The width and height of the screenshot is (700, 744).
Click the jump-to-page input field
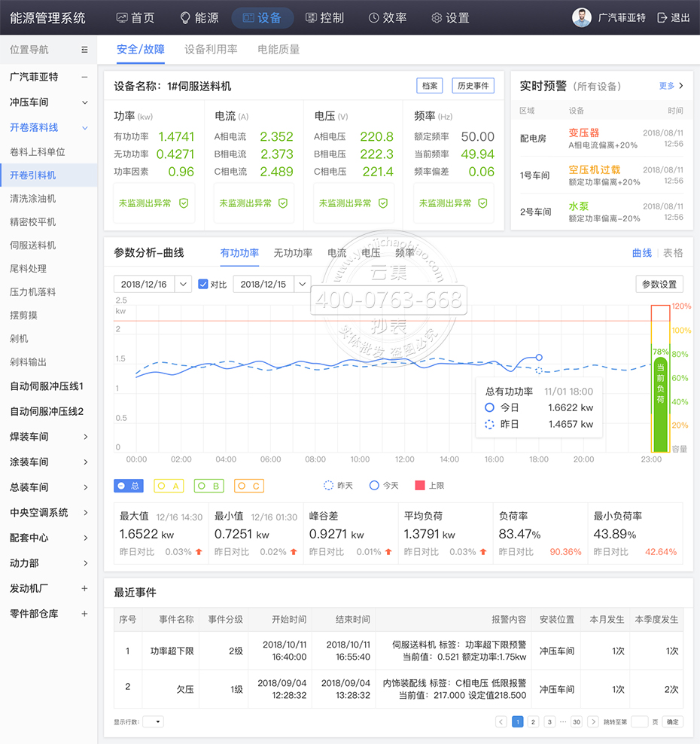click(x=639, y=721)
